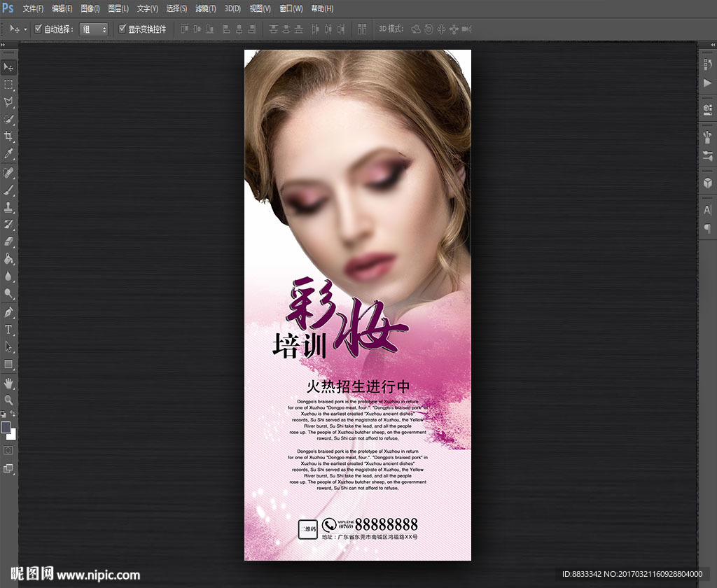The height and width of the screenshot is (588, 717).
Task: Select the Zoom tool
Action: 9,400
